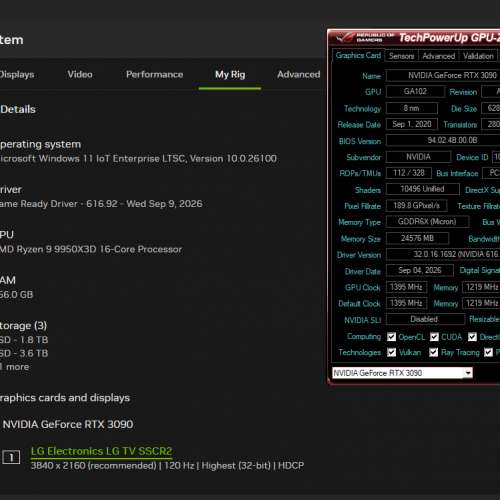500x500 pixels.
Task: Click the 3840 x 2160 resolution details line
Action: 167,465
